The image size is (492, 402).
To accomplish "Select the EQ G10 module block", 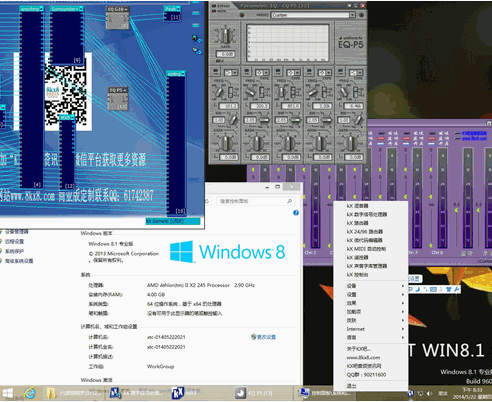I will (118, 18).
